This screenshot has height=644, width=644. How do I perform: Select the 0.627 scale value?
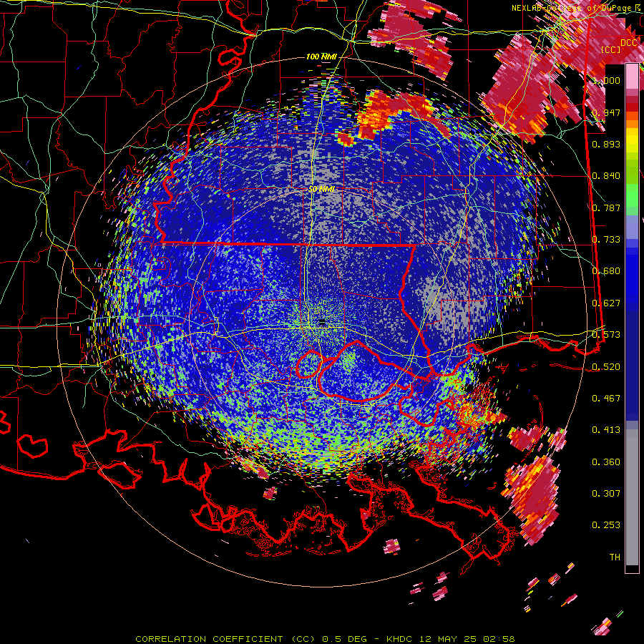pyautogui.click(x=606, y=303)
